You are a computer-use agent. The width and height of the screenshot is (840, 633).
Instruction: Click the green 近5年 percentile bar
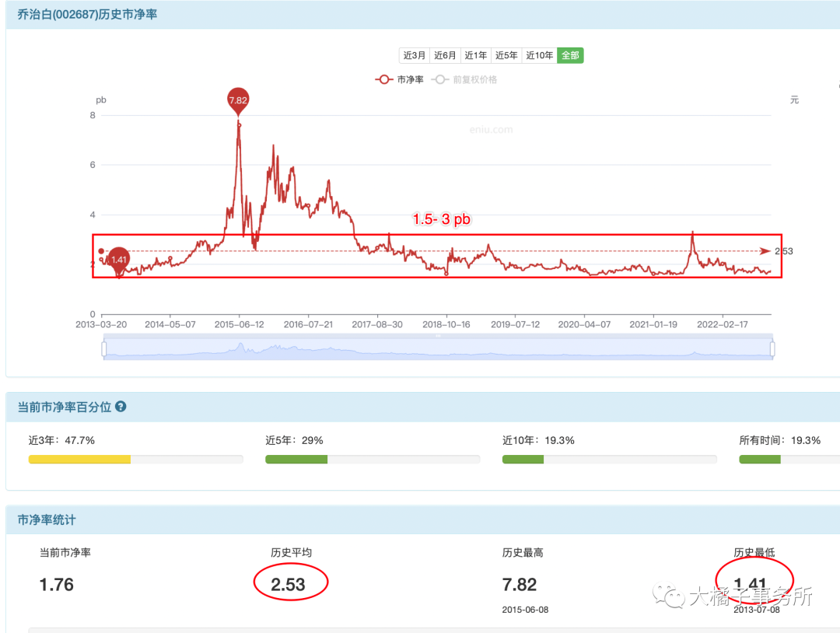tap(296, 460)
